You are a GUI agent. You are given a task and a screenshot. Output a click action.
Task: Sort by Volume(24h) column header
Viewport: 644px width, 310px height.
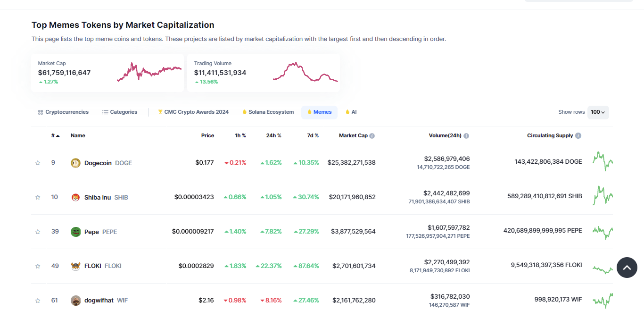(445, 136)
